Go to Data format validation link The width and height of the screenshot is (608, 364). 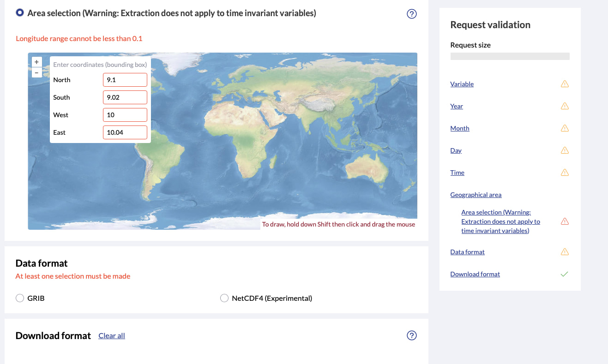(468, 252)
